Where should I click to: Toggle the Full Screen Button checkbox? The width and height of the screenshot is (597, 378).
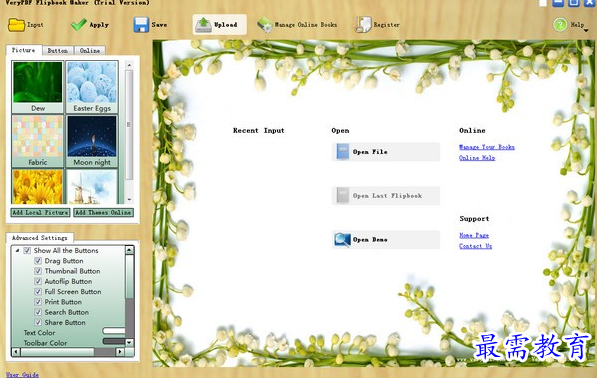(x=38, y=292)
